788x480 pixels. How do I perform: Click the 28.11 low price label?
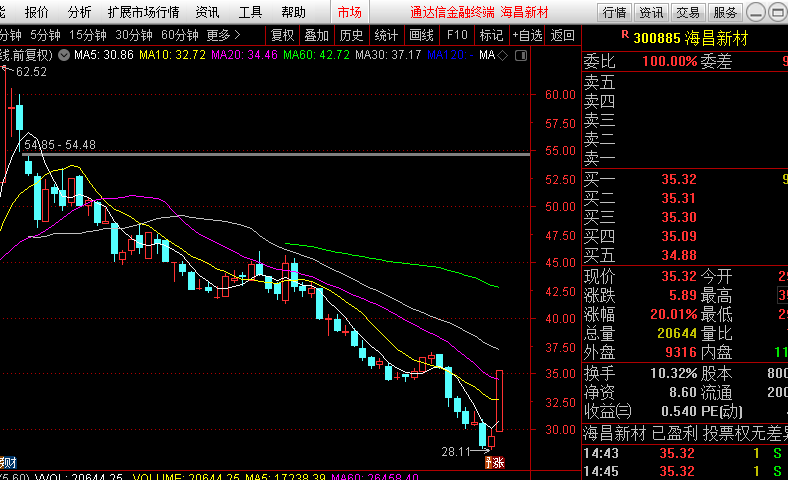tap(456, 452)
